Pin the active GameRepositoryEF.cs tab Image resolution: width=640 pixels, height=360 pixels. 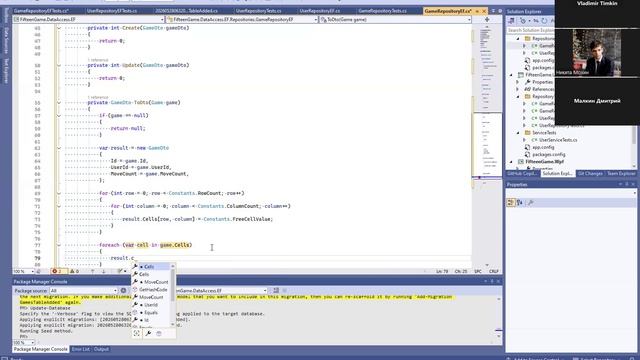(477, 11)
